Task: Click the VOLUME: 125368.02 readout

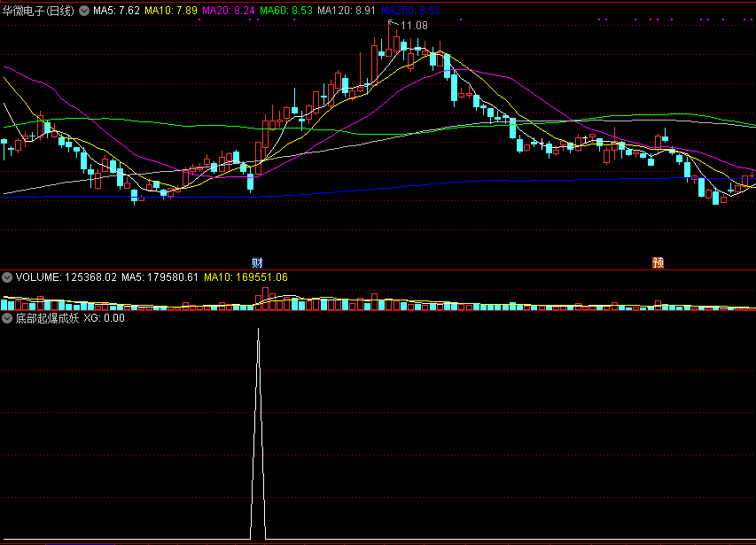Action: click(x=66, y=277)
